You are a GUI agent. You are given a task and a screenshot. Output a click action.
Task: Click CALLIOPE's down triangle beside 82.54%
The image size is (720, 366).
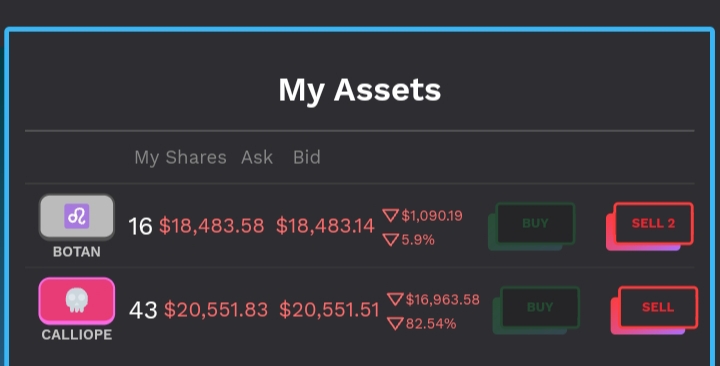395,324
